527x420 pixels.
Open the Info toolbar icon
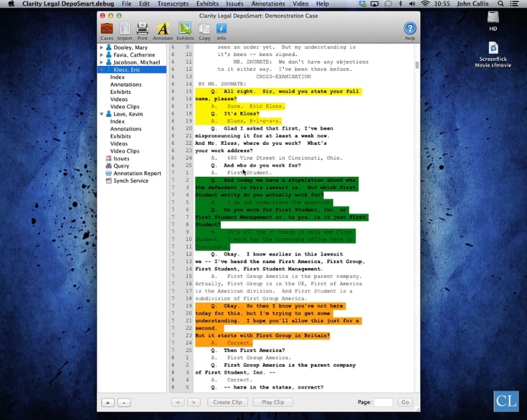(x=221, y=28)
